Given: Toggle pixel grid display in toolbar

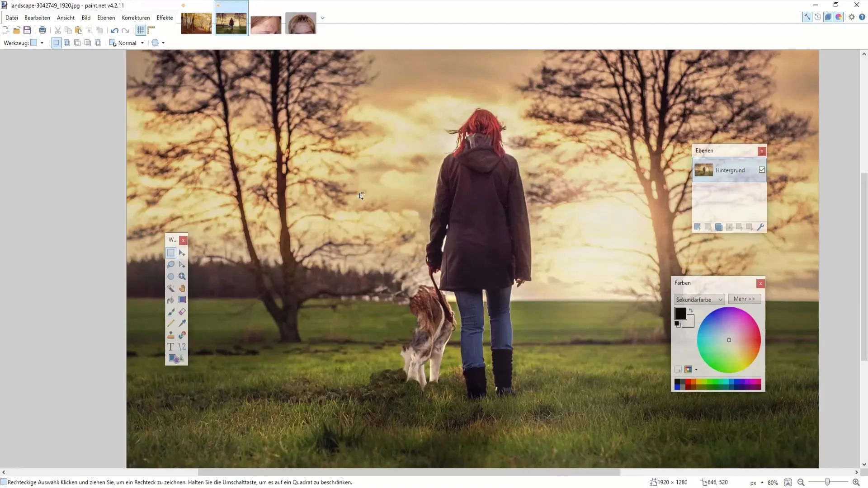Looking at the screenshot, I should (x=141, y=30).
